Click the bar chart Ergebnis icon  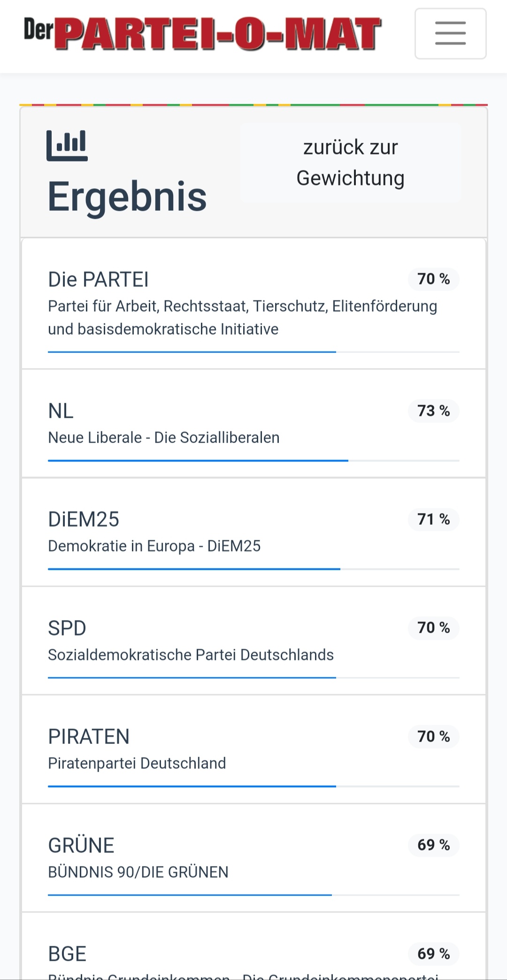[67, 145]
